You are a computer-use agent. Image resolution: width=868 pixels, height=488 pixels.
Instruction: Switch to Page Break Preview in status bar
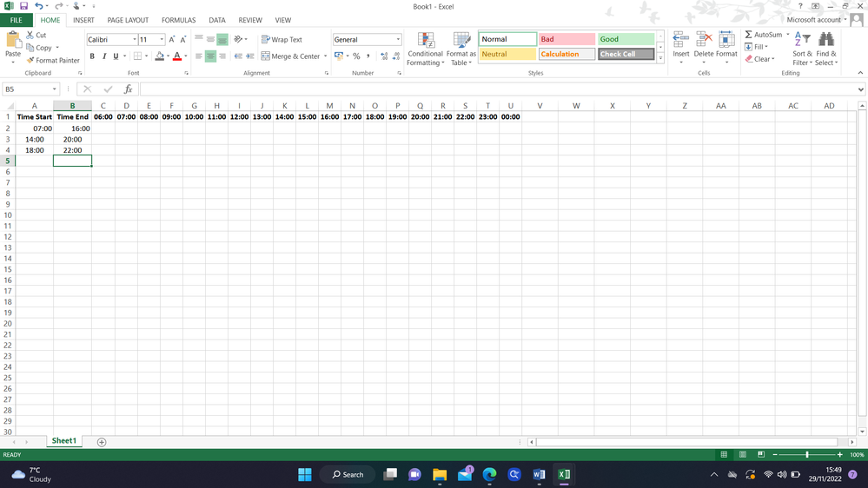pos(761,454)
